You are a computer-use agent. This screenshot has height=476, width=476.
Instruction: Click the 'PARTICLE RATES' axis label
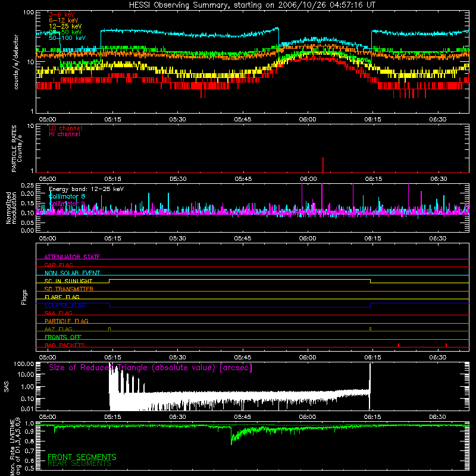pos(14,149)
